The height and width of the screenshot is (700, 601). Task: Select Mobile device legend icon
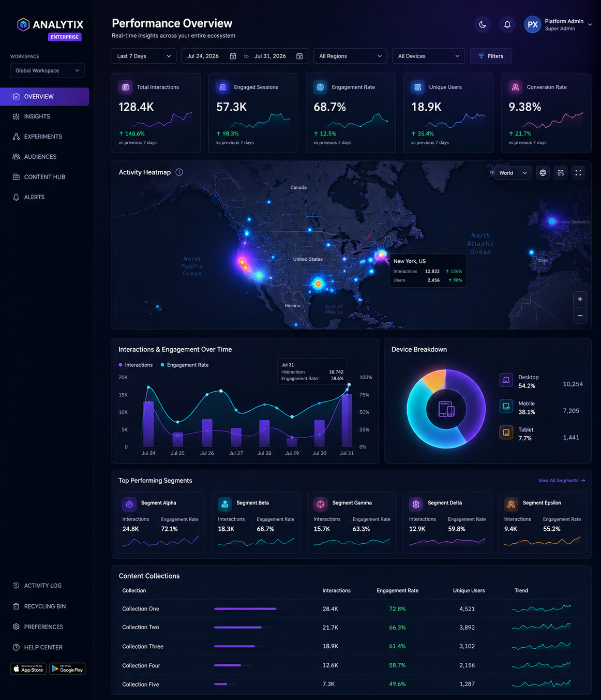click(506, 406)
